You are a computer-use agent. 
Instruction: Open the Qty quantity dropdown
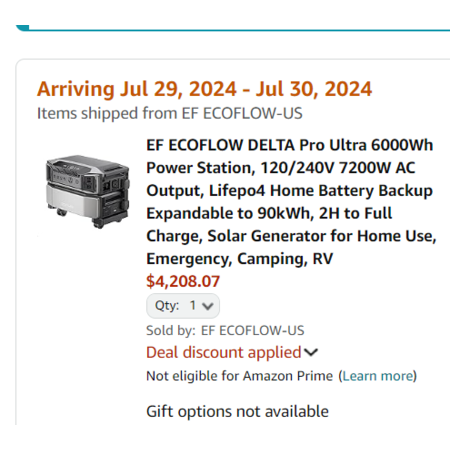click(183, 306)
